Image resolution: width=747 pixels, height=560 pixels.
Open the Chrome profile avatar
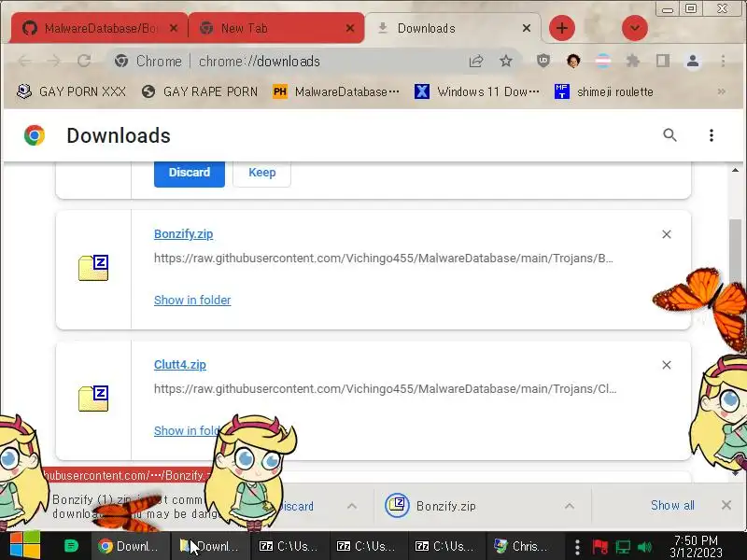pos(693,61)
